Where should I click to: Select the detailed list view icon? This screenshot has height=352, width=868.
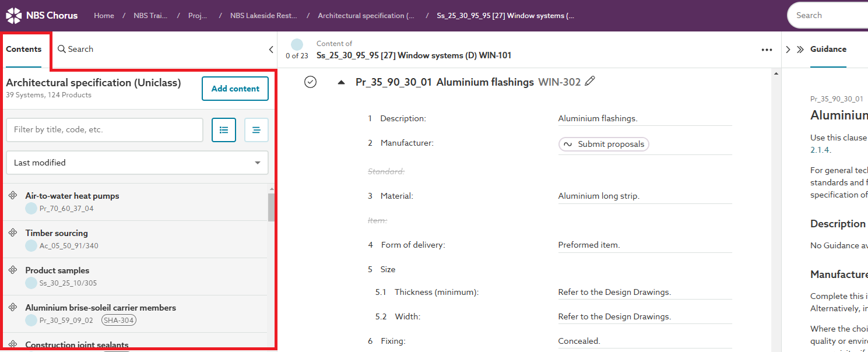[x=224, y=130]
